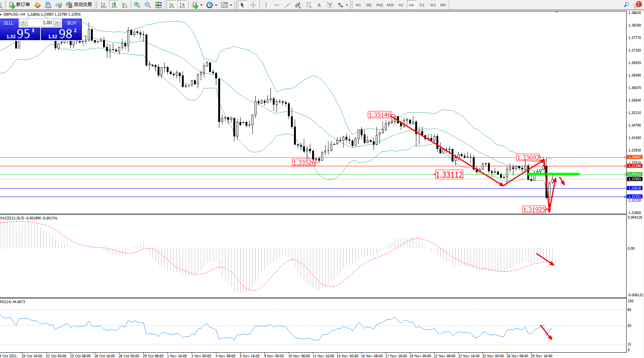This screenshot has height=358, width=644.
Task: Tile chart windows icon
Action: [158, 5]
